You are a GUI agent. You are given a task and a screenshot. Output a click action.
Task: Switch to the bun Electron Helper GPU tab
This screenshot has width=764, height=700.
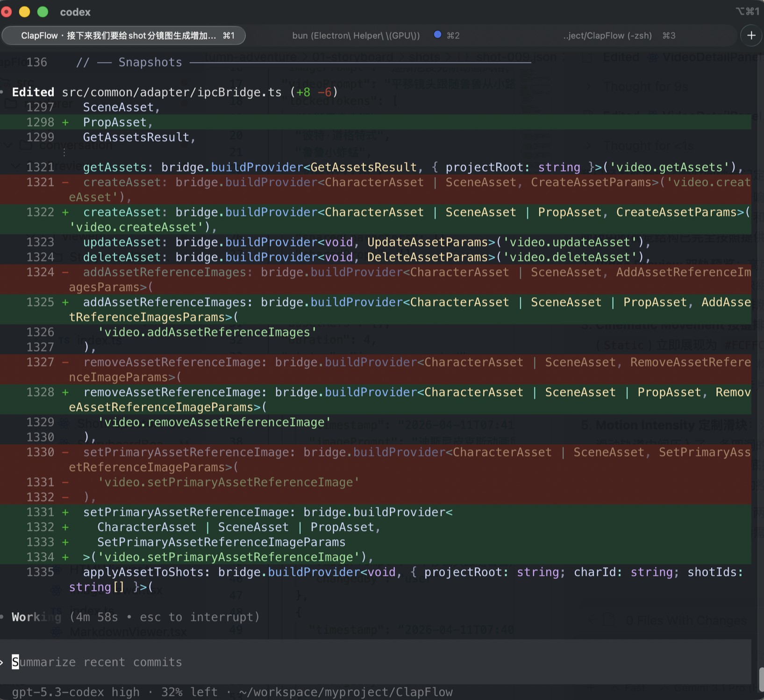(x=356, y=35)
